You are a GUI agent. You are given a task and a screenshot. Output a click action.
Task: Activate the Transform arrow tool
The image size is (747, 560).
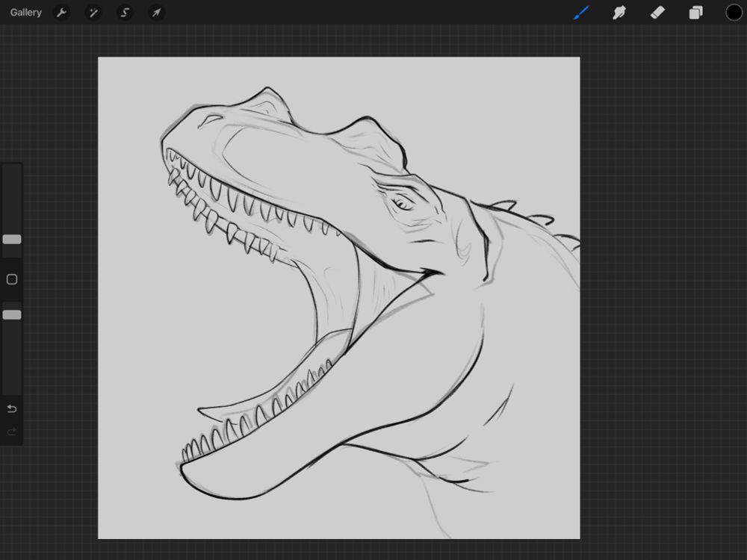click(156, 13)
